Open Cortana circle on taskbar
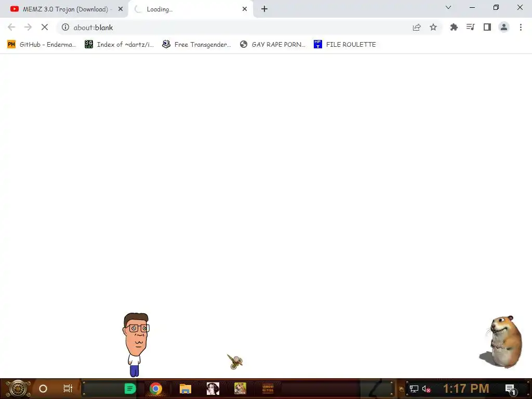 [x=43, y=389]
